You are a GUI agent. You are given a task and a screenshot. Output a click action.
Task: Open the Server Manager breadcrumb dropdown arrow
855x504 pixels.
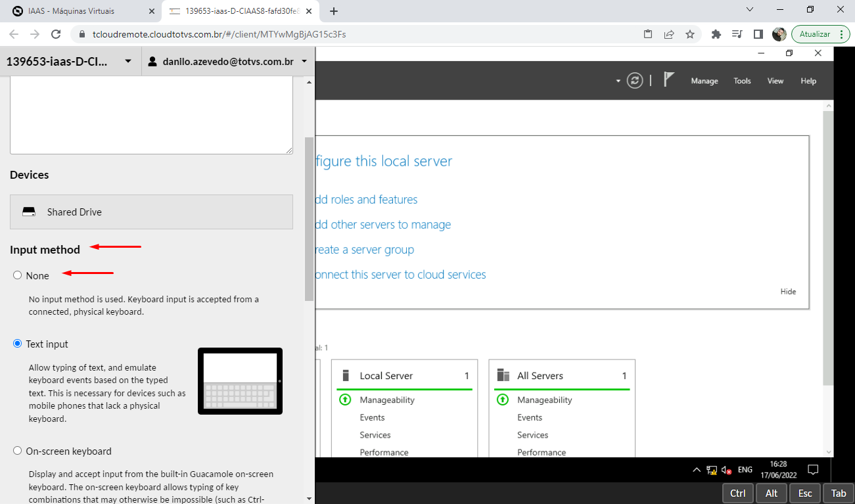(x=618, y=81)
